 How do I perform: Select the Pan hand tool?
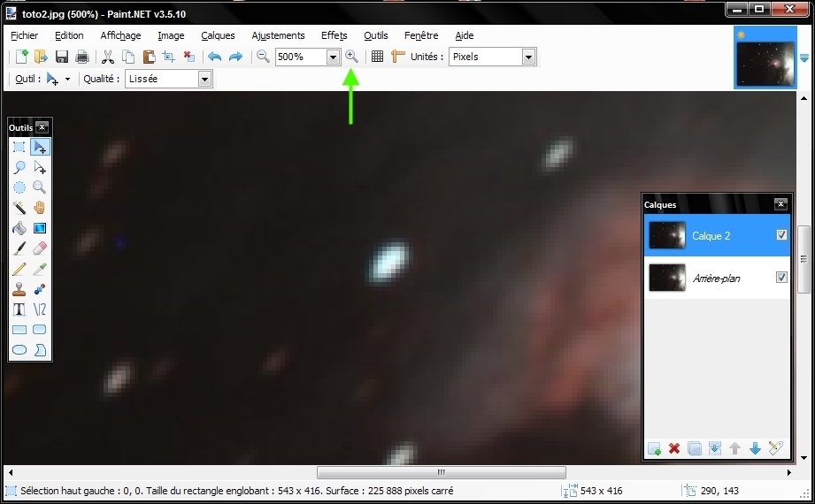40,208
